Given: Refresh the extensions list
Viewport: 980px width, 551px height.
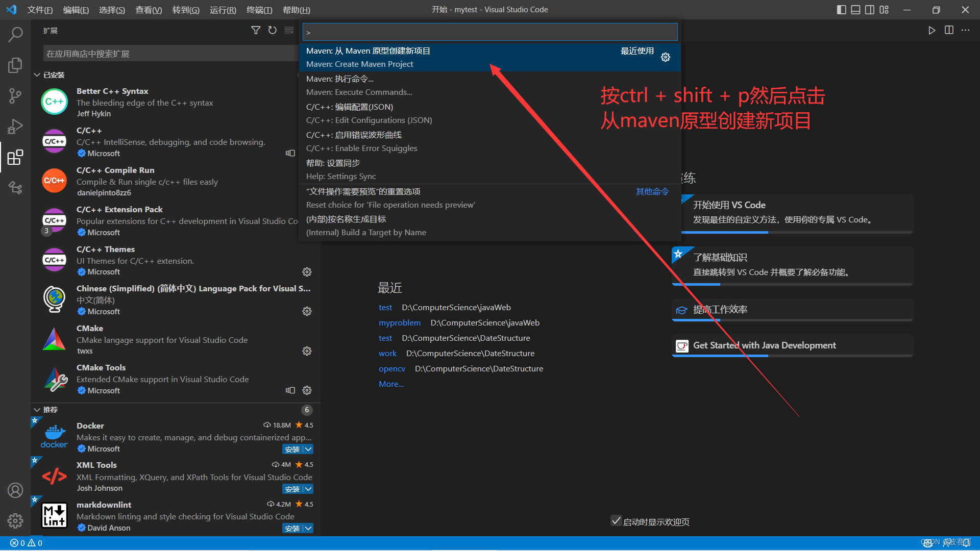Looking at the screenshot, I should [x=273, y=31].
